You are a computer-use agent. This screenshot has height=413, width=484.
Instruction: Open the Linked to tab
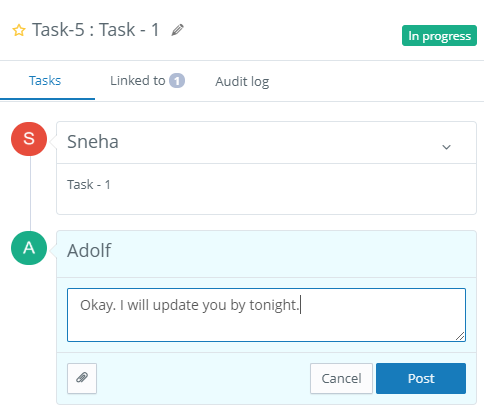pos(147,81)
